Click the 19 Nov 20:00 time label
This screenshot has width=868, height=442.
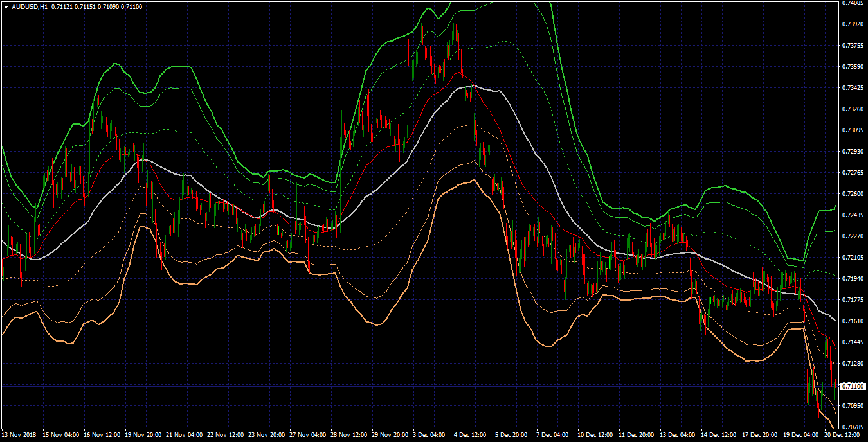143,435
